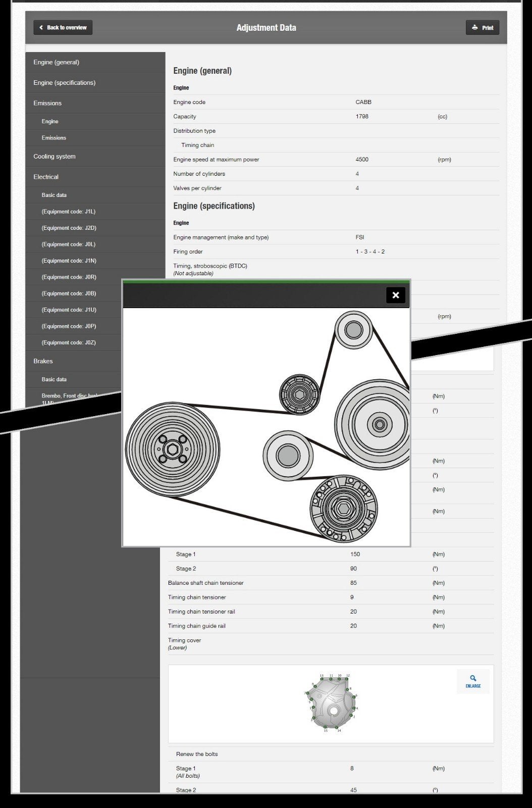This screenshot has width=532, height=808.
Task: Click the magnifier icon above ENLARGE
Action: 473,678
